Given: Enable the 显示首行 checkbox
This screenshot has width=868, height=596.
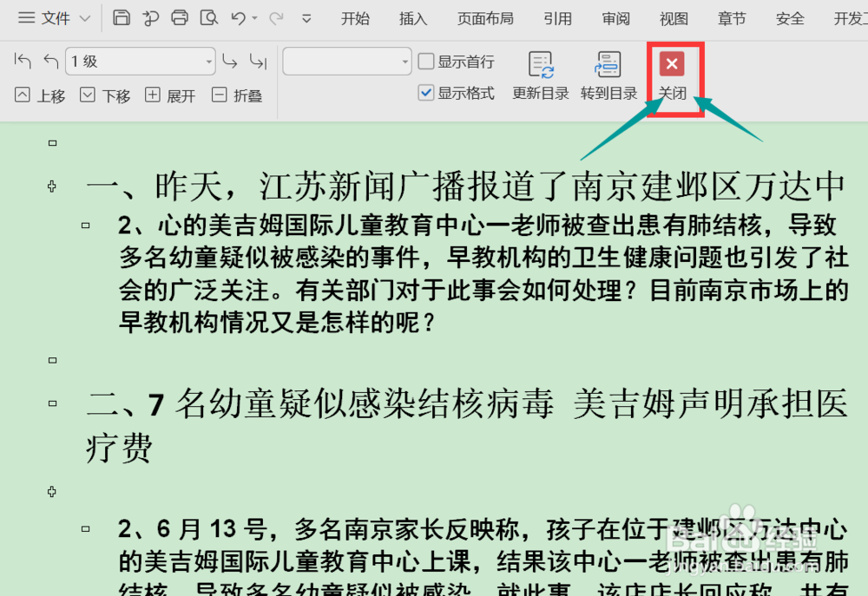Looking at the screenshot, I should tap(425, 61).
